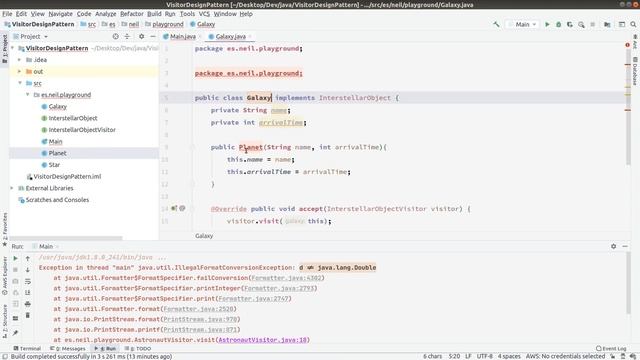Open Search Everywhere magnifier icon

(633, 24)
